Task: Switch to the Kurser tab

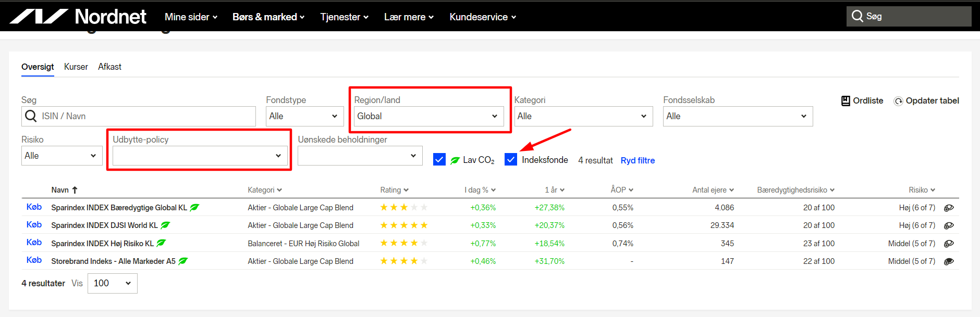Action: (x=76, y=67)
